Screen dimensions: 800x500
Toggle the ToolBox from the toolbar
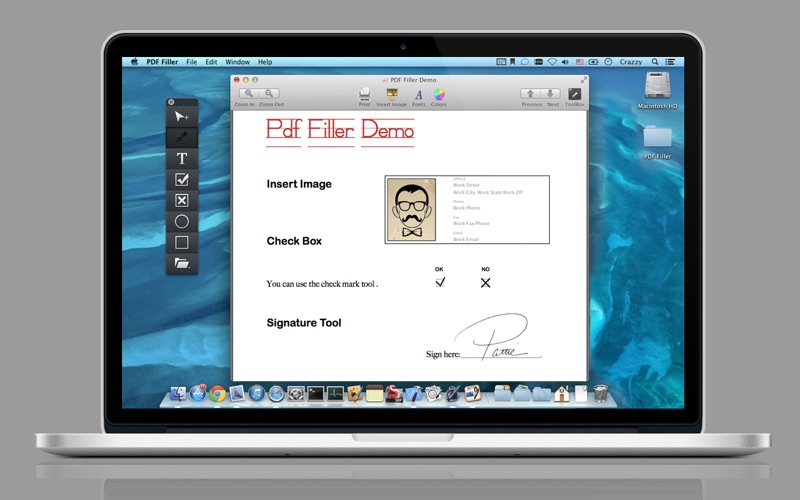tap(574, 94)
